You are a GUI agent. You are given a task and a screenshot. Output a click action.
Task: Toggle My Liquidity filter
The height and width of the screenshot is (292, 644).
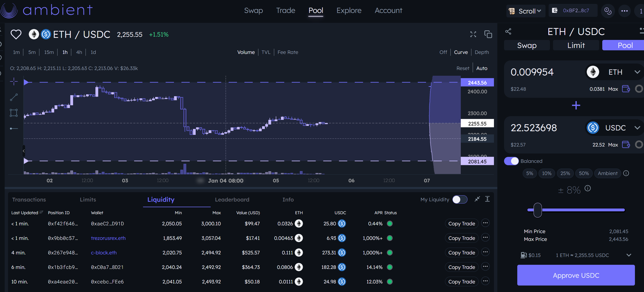coord(460,199)
